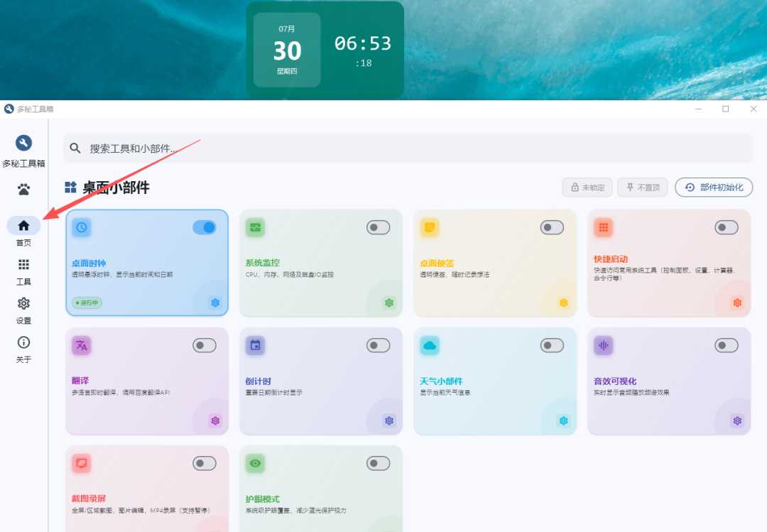Click the 翻译 card title

tap(80, 381)
